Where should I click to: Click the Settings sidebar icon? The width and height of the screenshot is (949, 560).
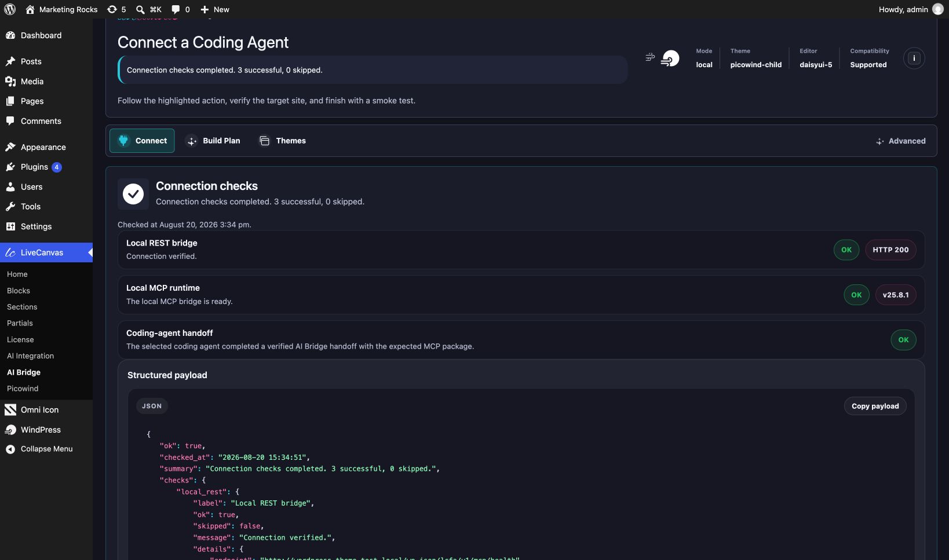pyautogui.click(x=10, y=226)
